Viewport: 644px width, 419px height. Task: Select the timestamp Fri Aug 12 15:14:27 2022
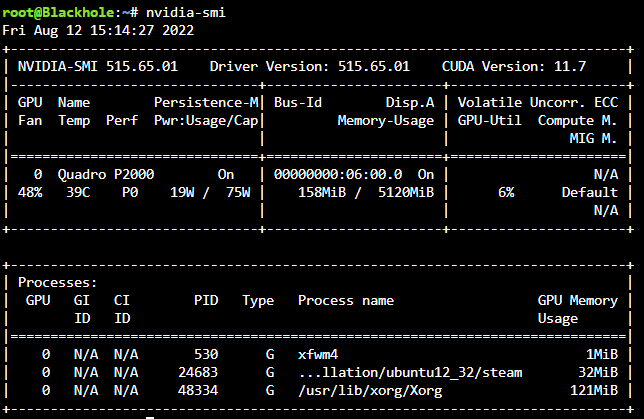(x=98, y=30)
